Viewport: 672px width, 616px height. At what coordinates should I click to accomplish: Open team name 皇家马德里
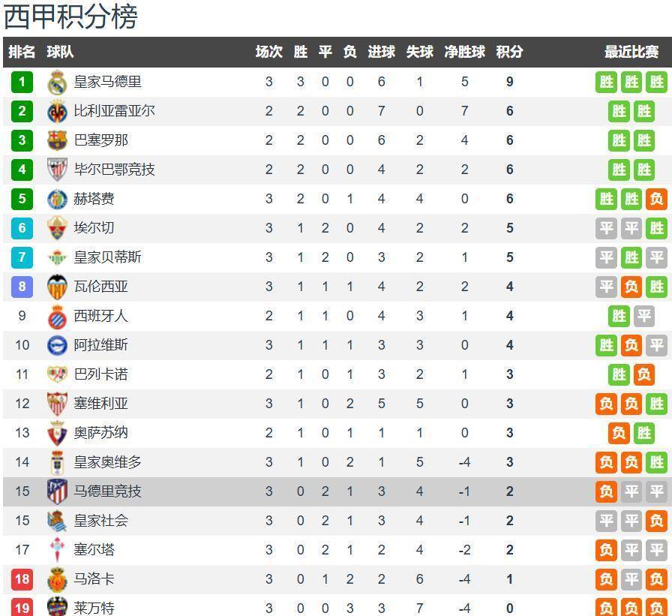point(107,82)
